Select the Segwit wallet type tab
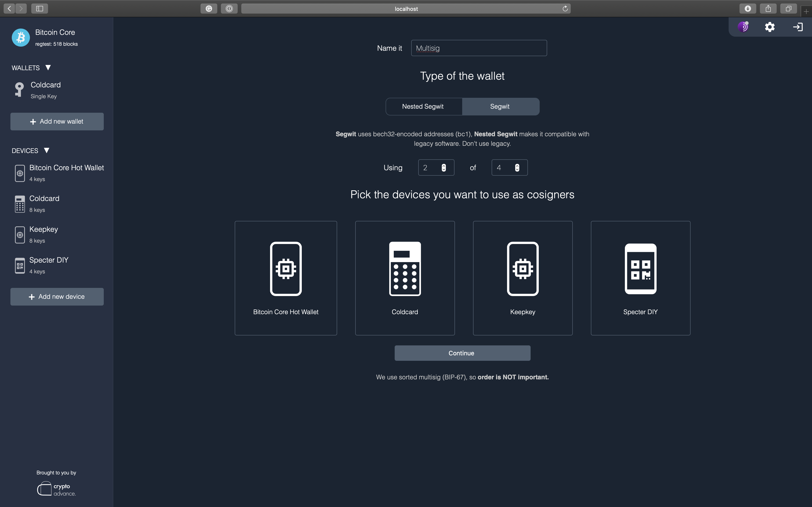 pos(500,107)
